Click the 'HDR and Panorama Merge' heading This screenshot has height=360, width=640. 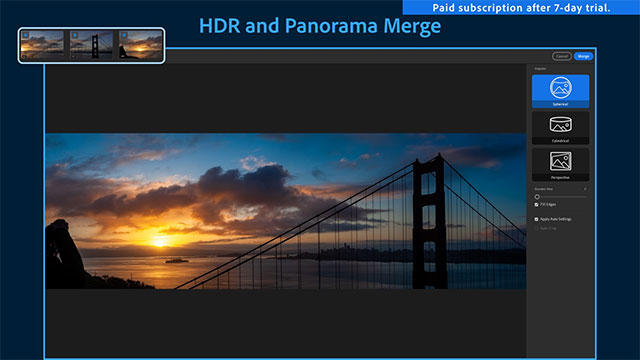point(320,25)
